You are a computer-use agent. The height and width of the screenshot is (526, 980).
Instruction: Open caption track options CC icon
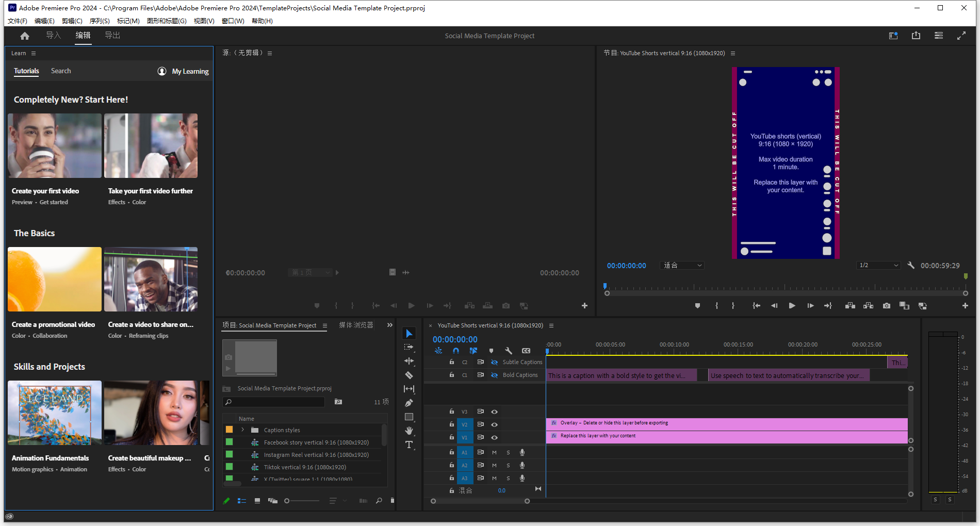[526, 351]
